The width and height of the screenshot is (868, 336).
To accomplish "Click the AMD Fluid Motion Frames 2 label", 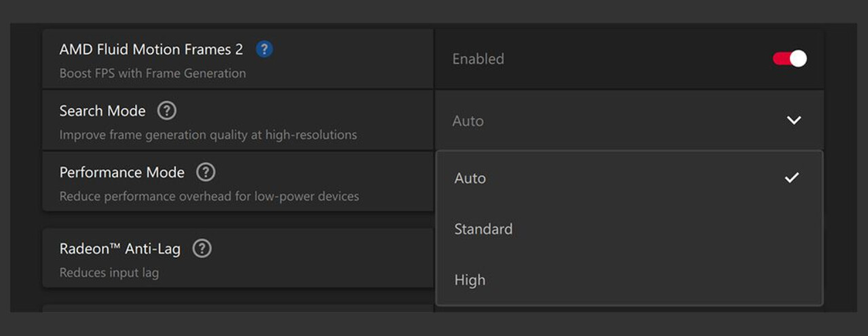I will click(x=151, y=50).
